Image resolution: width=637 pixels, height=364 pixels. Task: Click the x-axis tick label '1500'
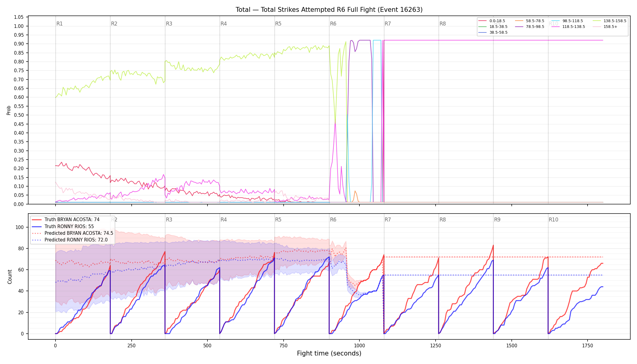512,345
